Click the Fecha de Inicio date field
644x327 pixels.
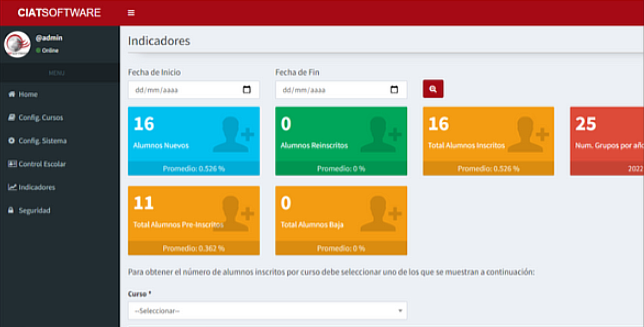[x=183, y=90]
